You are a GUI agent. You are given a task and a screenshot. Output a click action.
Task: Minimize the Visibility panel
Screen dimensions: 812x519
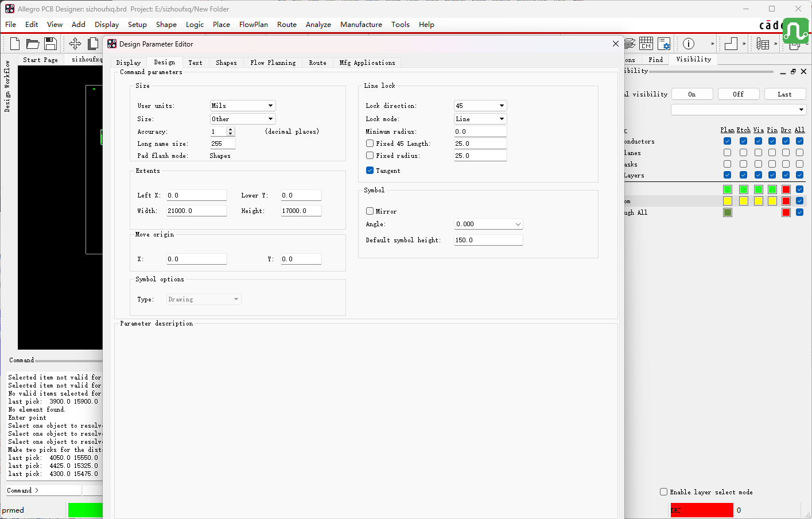coord(783,72)
